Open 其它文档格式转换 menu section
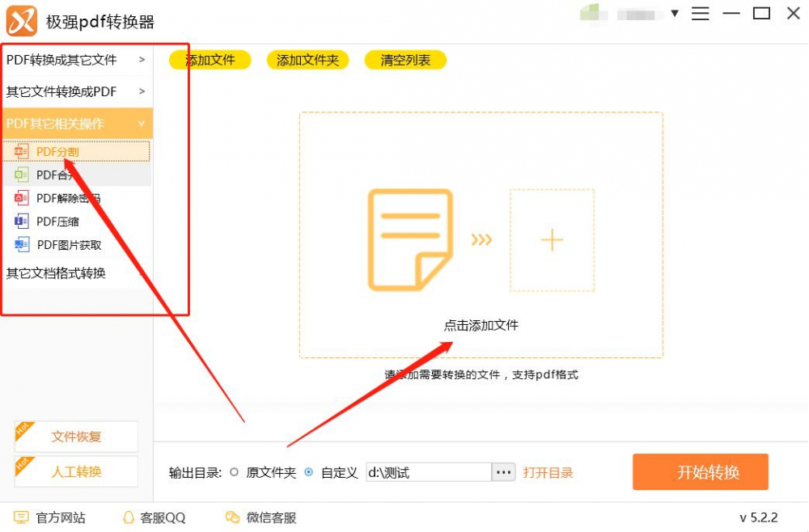This screenshot has width=809, height=532. (x=78, y=272)
